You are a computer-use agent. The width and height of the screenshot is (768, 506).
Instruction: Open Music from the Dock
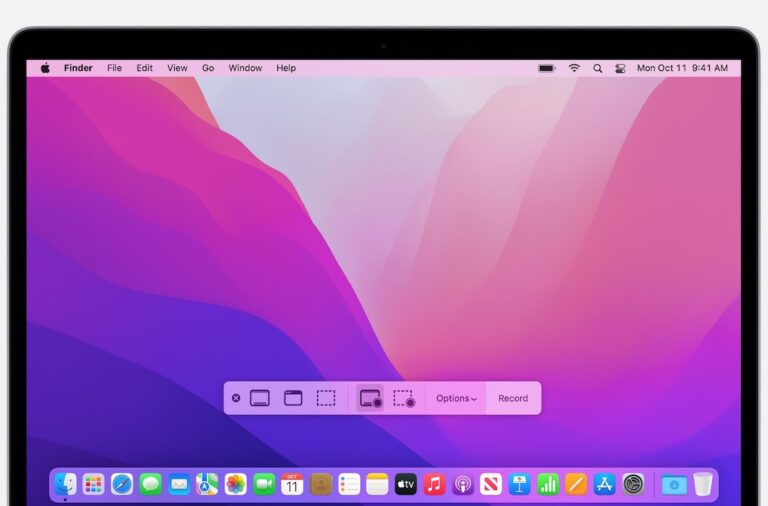click(x=434, y=484)
